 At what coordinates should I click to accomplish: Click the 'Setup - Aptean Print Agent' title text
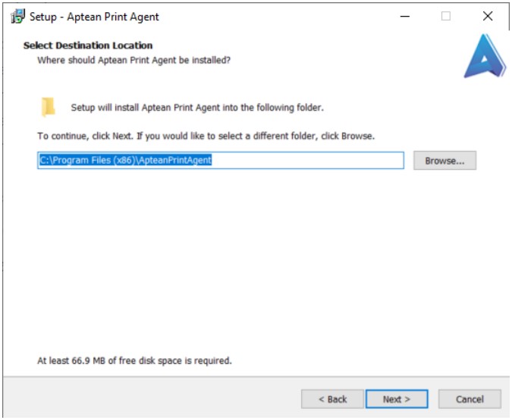tap(94, 17)
